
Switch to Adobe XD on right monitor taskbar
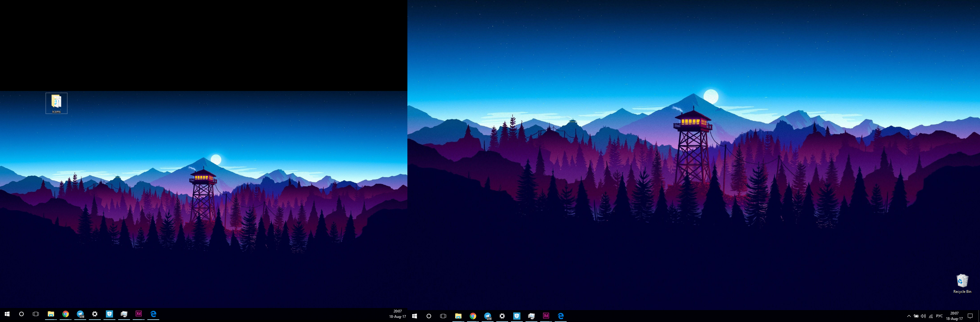(546, 316)
